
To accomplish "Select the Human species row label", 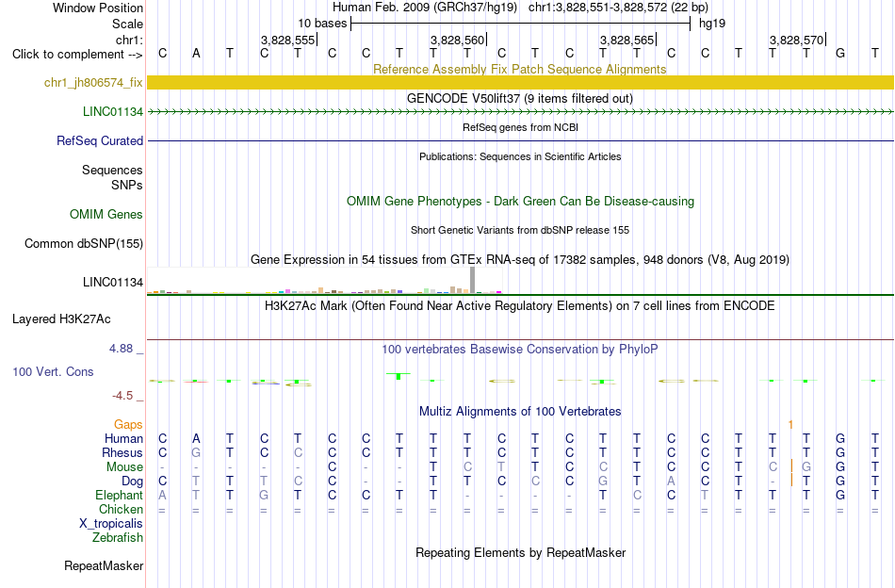I will 123,438.
